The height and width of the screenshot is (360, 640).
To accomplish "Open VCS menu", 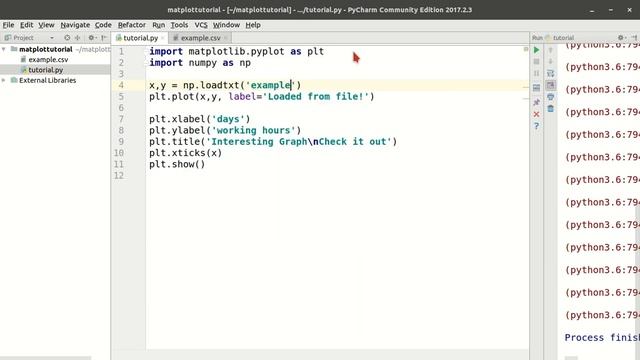I will click(201, 25).
